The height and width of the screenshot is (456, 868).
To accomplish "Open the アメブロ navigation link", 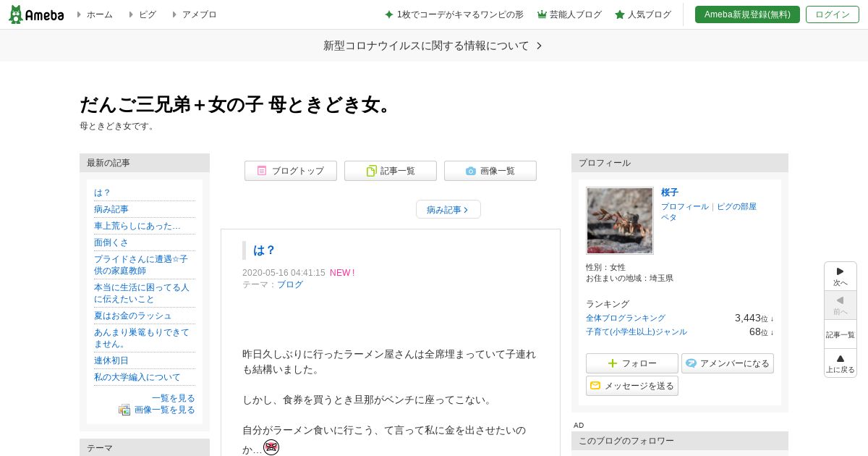I will point(199,14).
